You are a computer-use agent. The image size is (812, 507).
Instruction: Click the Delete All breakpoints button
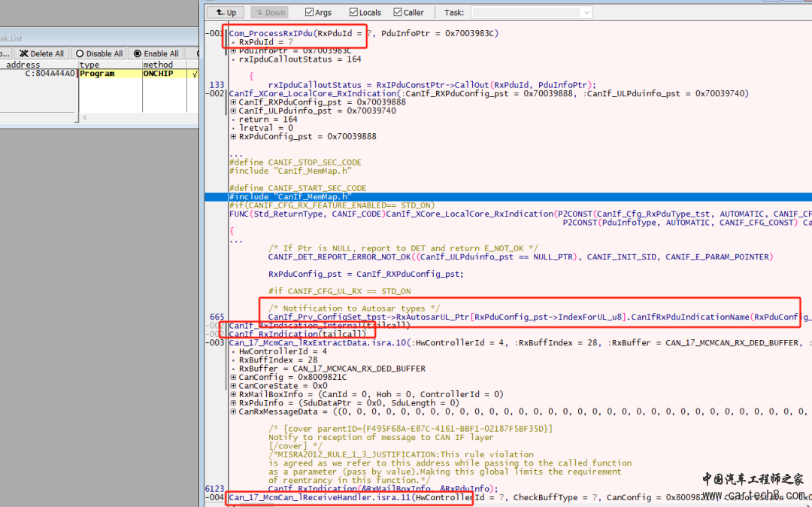click(x=41, y=53)
